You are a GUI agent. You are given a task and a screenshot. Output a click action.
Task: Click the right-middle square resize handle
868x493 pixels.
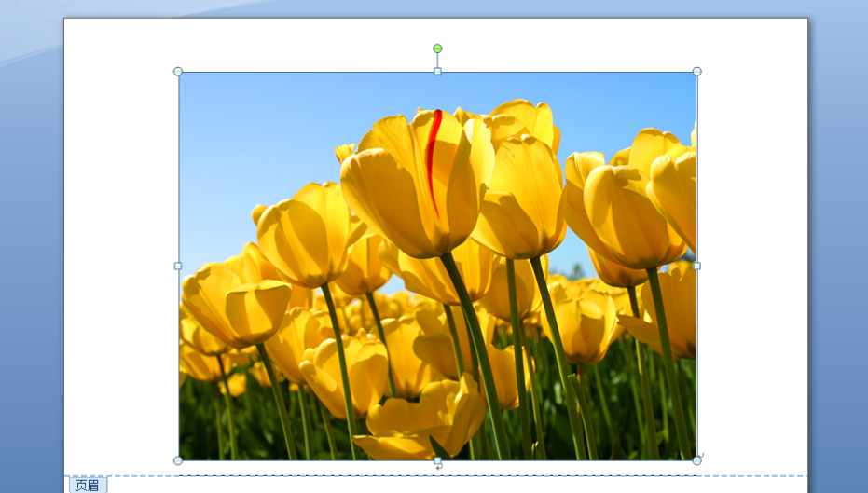696,266
